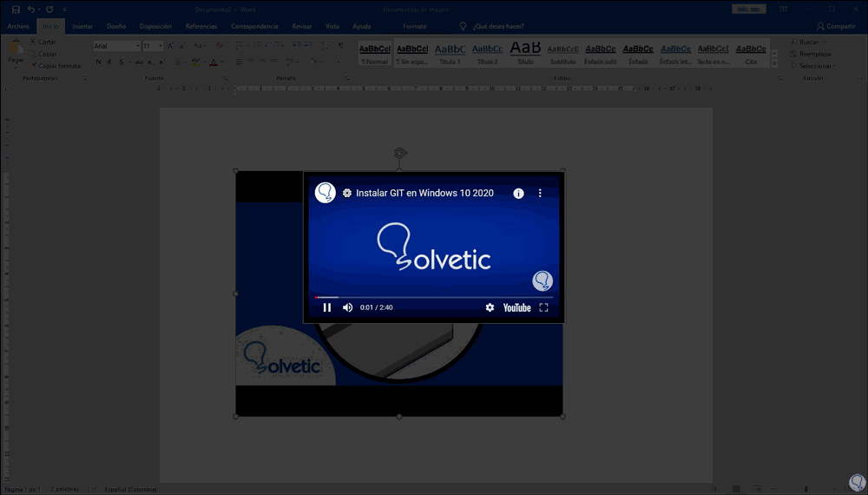Image resolution: width=868 pixels, height=495 pixels.
Task: Open the Vista ribbon tab
Action: click(x=332, y=26)
